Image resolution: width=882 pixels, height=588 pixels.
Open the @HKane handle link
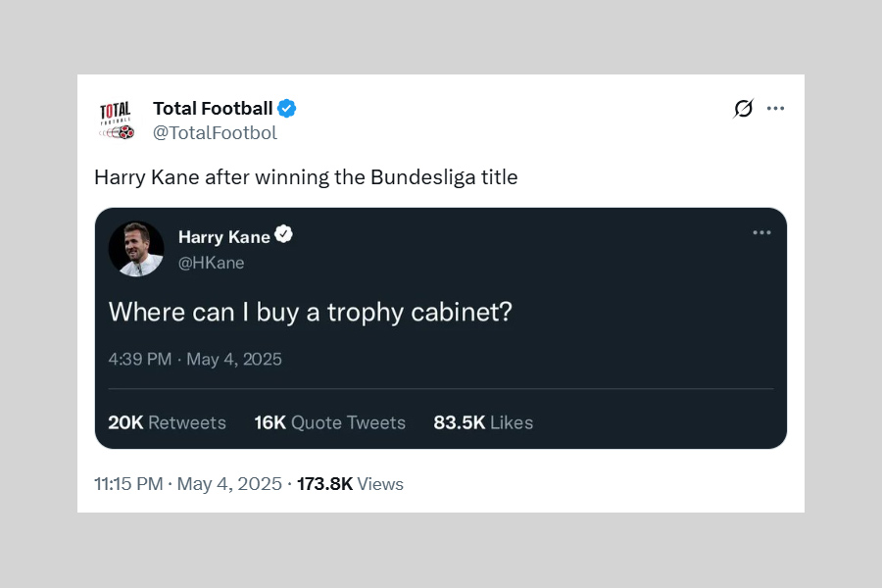211,263
